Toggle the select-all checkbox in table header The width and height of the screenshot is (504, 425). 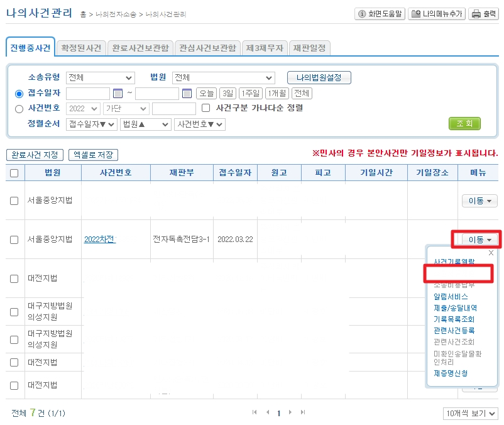coord(14,173)
